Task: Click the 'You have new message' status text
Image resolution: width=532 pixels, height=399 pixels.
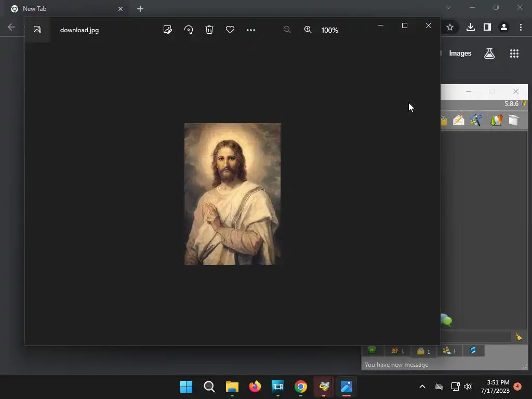Action: (x=396, y=365)
